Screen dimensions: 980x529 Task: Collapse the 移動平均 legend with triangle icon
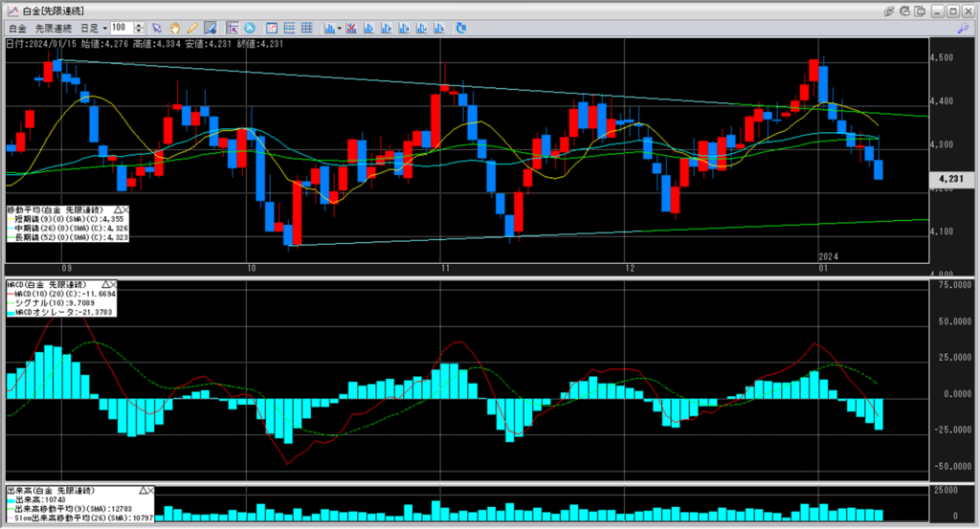tap(118, 209)
